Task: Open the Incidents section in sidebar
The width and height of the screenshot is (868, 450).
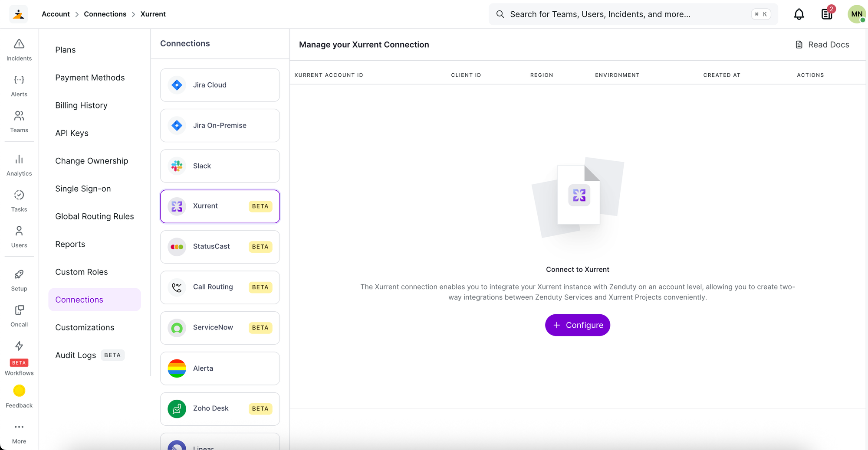Action: pyautogui.click(x=19, y=50)
